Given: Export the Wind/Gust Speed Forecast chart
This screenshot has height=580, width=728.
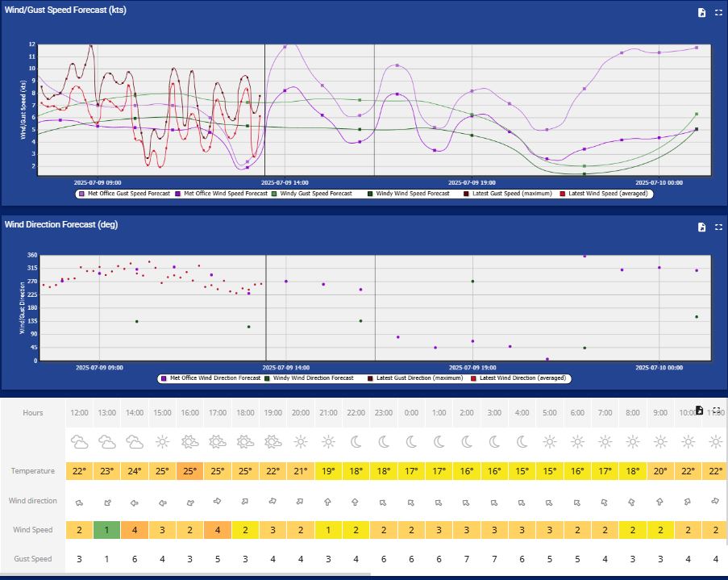Looking at the screenshot, I should pos(702,13).
